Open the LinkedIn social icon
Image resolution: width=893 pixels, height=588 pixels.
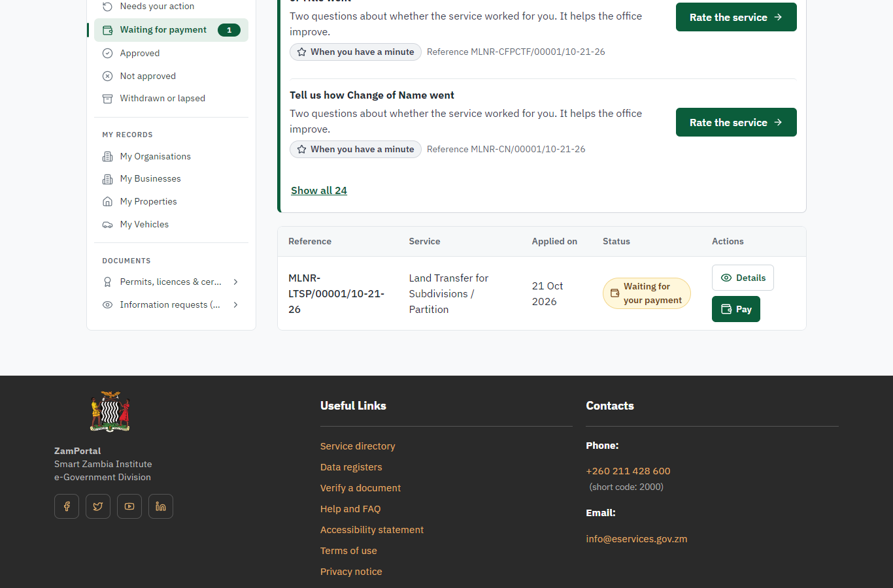click(161, 506)
